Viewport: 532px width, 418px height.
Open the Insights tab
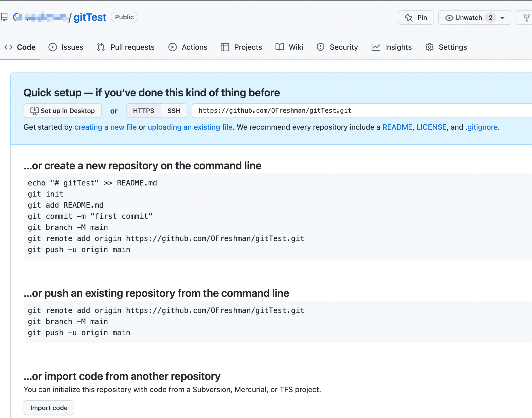(392, 47)
